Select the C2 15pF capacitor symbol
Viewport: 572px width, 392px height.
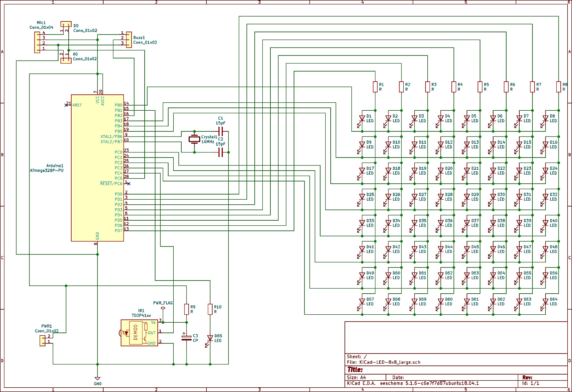point(220,152)
